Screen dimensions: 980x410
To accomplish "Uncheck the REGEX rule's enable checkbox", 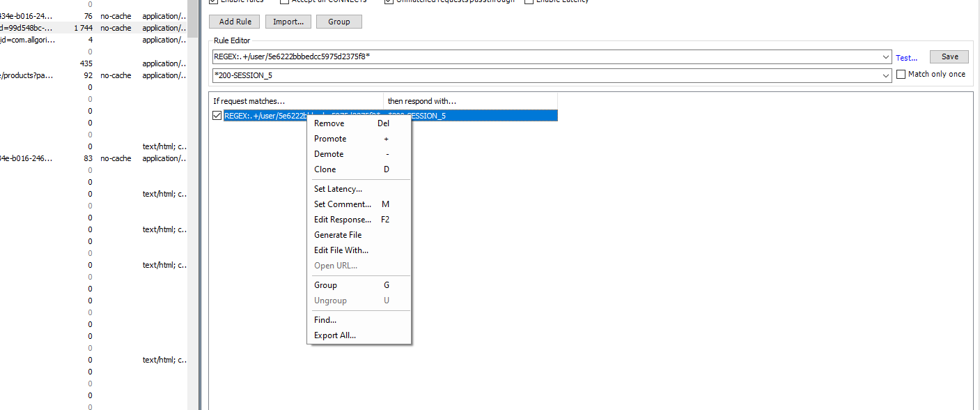I will [x=217, y=116].
